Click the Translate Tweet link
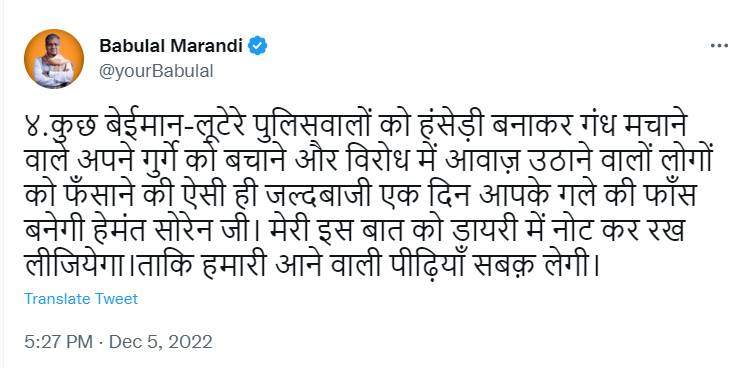The height and width of the screenshot is (368, 748). (x=81, y=299)
